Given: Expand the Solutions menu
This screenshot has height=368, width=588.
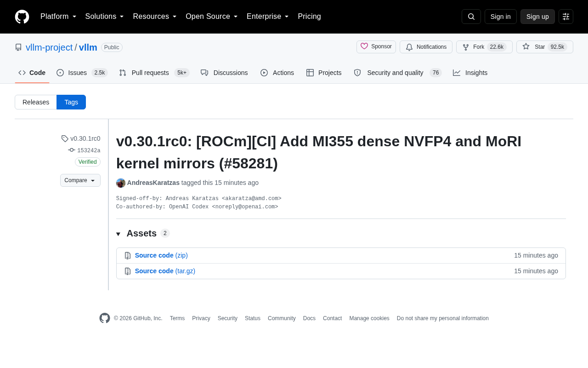Looking at the screenshot, I should point(105,17).
